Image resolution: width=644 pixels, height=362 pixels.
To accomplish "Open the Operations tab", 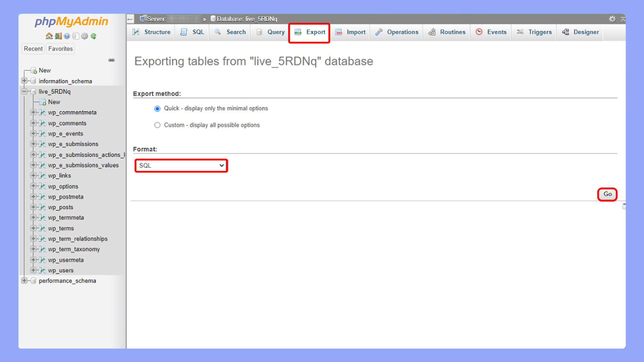I will pyautogui.click(x=397, y=32).
